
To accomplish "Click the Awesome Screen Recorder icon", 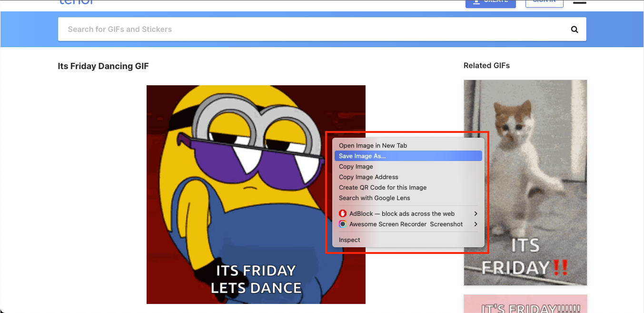I will tap(342, 224).
